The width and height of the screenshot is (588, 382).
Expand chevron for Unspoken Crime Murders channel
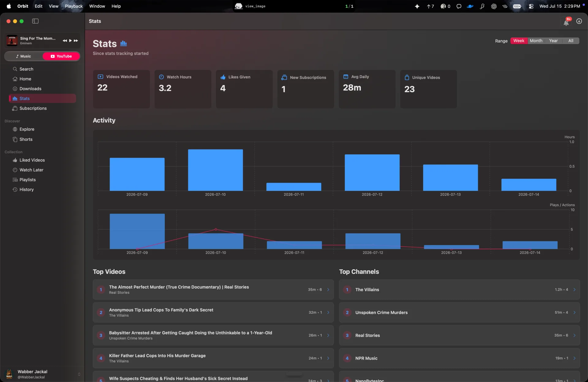coord(575,312)
